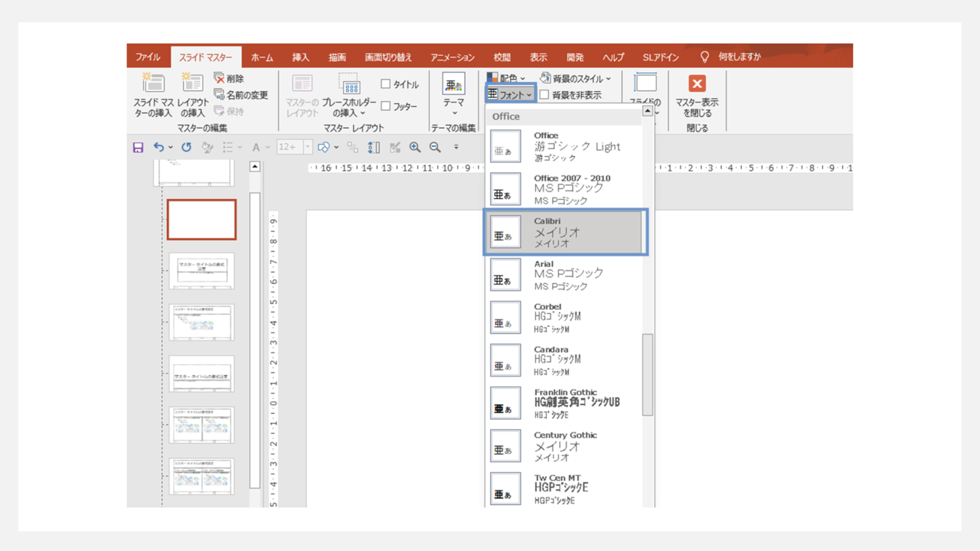Insert a new slide master
Screen dimensions: 980x551
153,96
